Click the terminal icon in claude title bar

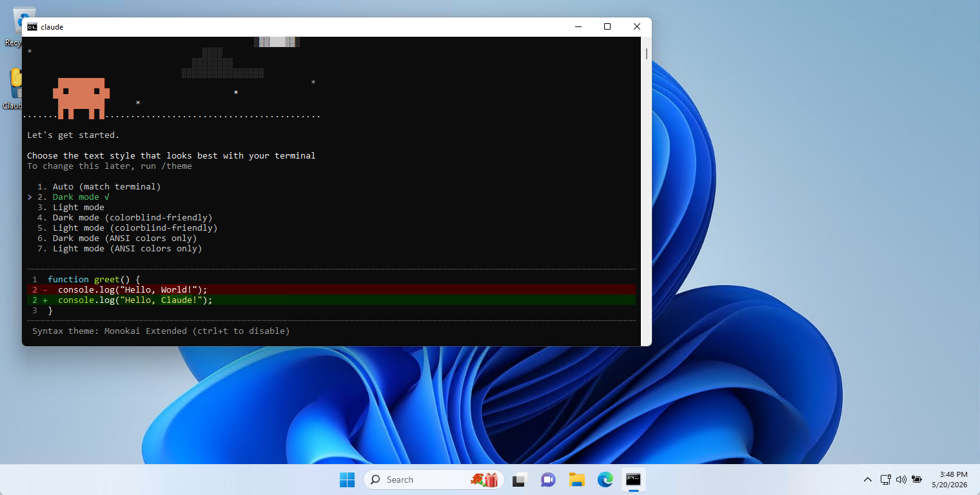32,27
